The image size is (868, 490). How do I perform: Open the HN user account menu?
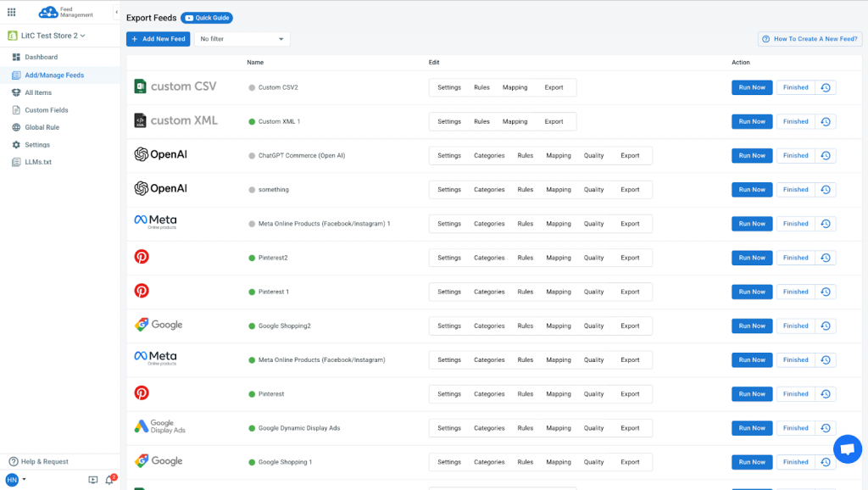15,480
